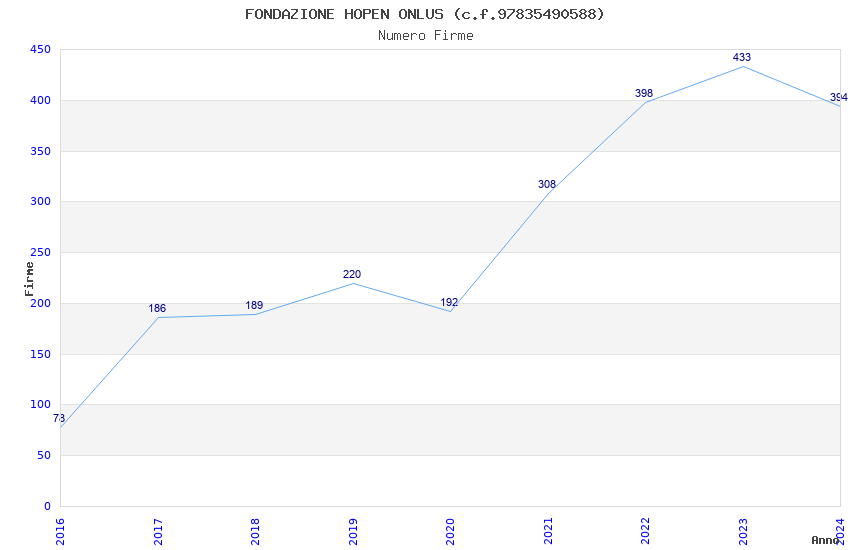
Task: Click the data label 192
Action: [449, 302]
